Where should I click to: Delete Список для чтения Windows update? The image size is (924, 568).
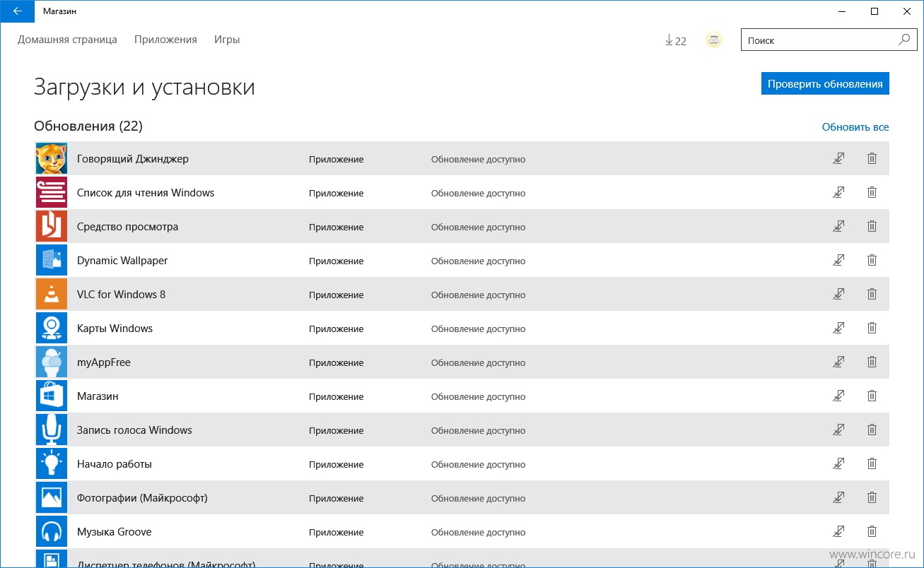(872, 193)
